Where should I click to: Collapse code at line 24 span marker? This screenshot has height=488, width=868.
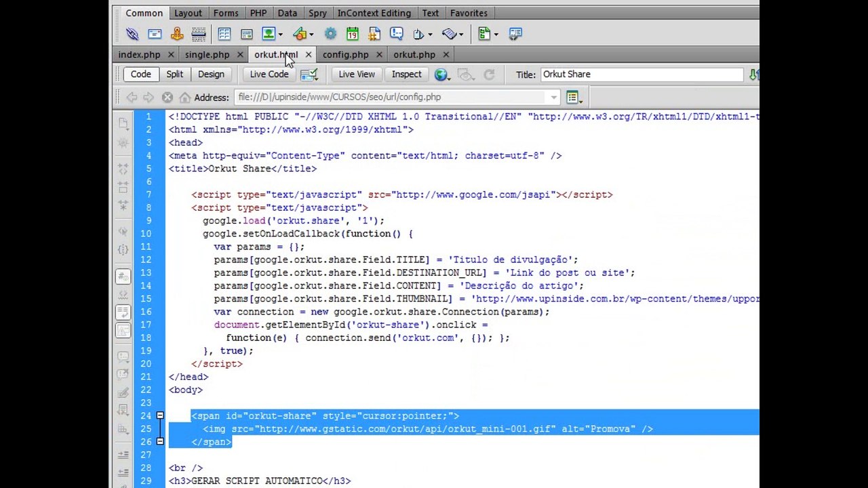click(x=160, y=415)
